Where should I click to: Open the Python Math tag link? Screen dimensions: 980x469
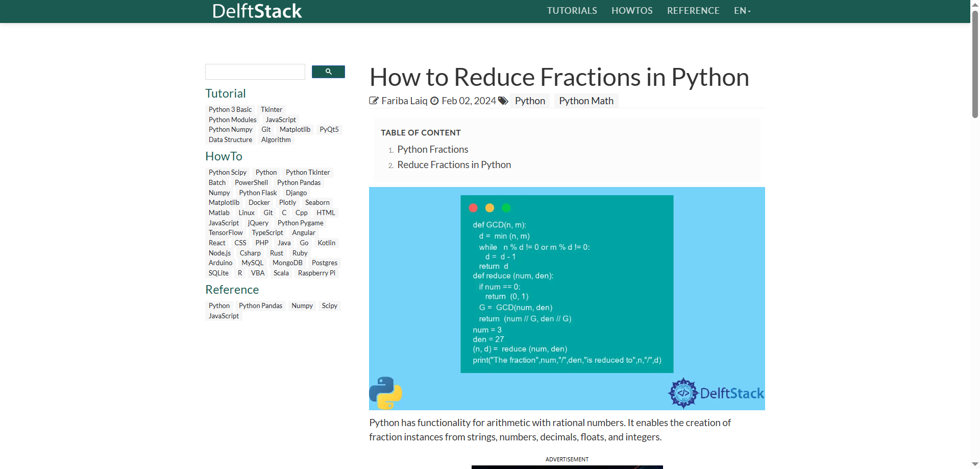click(x=586, y=101)
